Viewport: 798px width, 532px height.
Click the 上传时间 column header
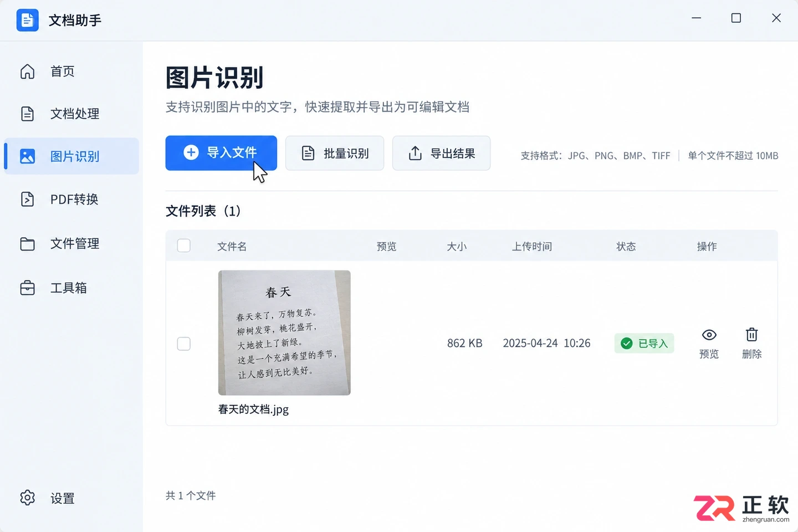point(532,246)
